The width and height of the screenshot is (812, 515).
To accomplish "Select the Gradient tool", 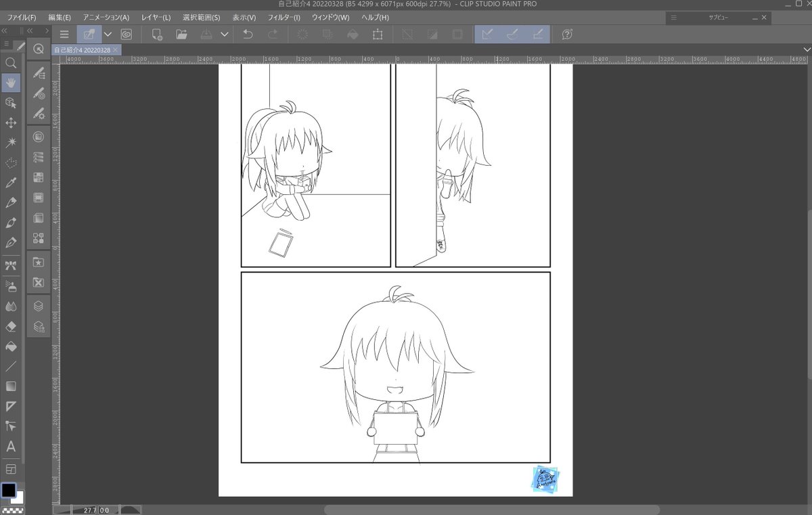I will pyautogui.click(x=11, y=386).
